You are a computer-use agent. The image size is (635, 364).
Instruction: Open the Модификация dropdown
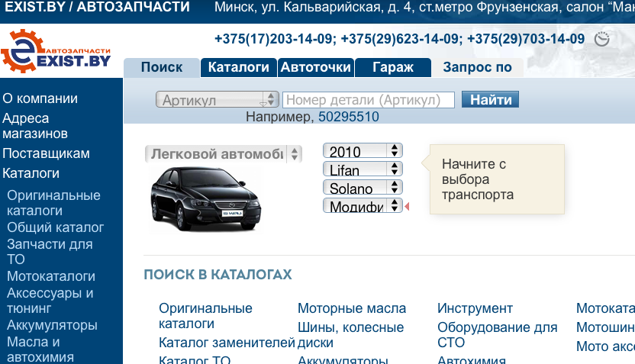click(363, 206)
